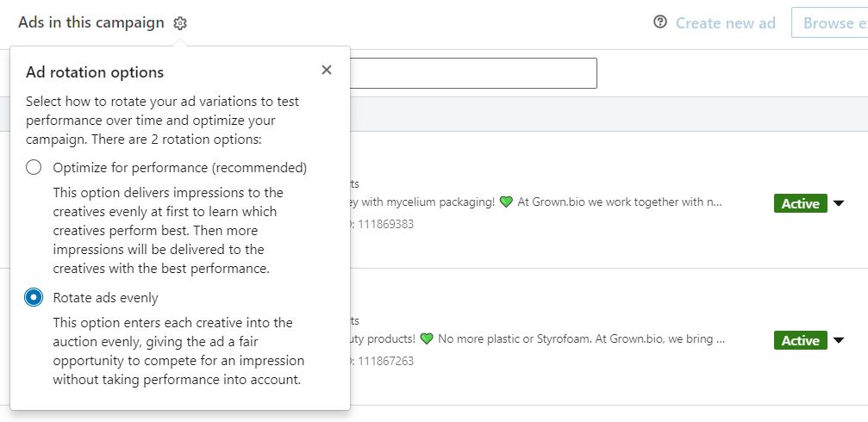Screen dimensions: 868x422
Task: Select the Rotate ads evenly radio button
Action: [x=34, y=298]
